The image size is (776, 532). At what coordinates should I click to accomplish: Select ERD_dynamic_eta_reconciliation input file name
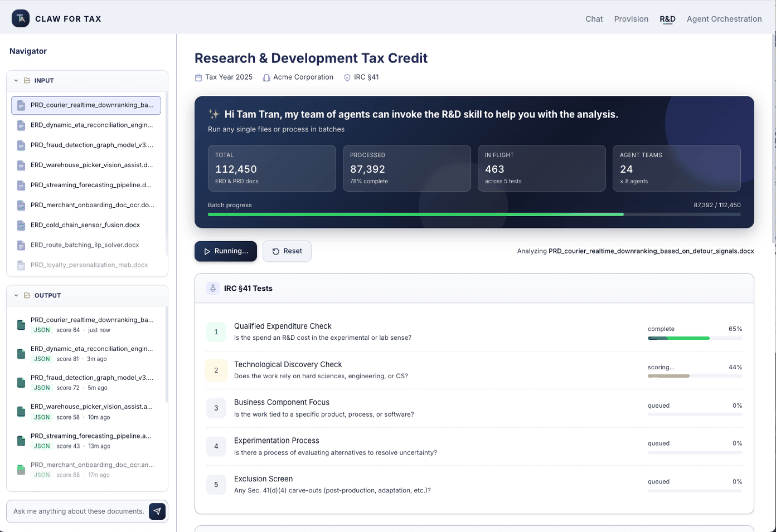coord(91,125)
